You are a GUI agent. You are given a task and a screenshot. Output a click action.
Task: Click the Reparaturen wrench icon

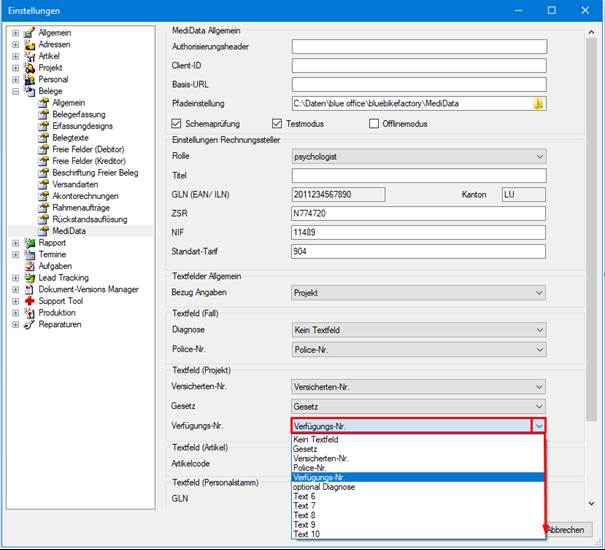29,324
